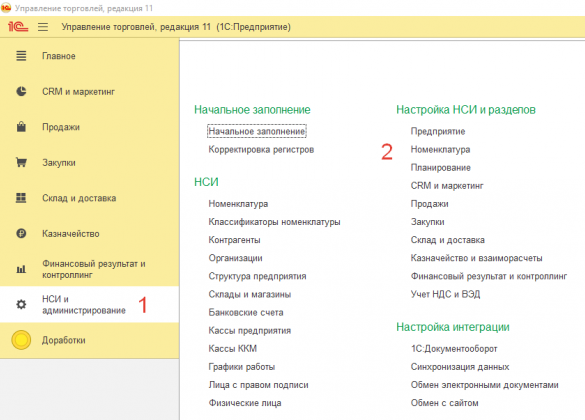Open Казначейство и взаиморасчеты link
This screenshot has width=585, height=420.
click(476, 258)
